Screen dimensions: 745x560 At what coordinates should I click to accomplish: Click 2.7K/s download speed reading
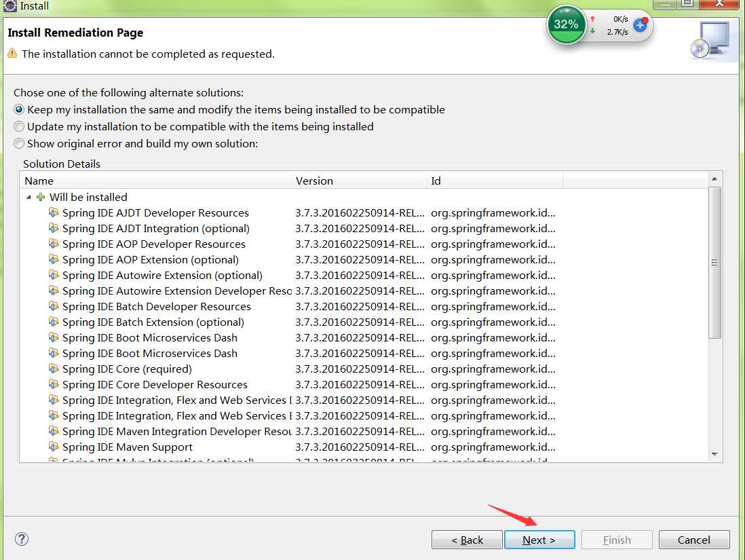pyautogui.click(x=617, y=32)
